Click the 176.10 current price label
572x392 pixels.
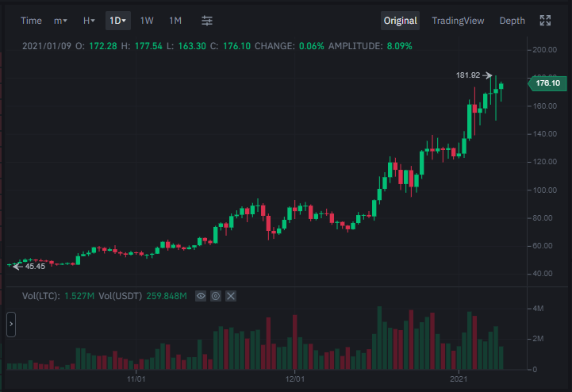pos(547,83)
